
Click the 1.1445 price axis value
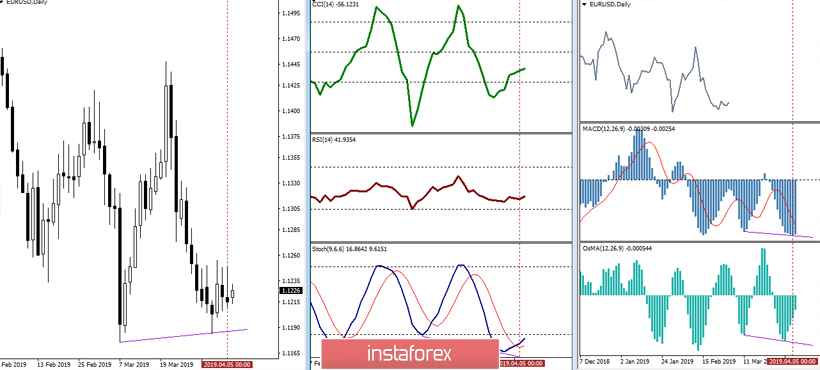coord(290,65)
